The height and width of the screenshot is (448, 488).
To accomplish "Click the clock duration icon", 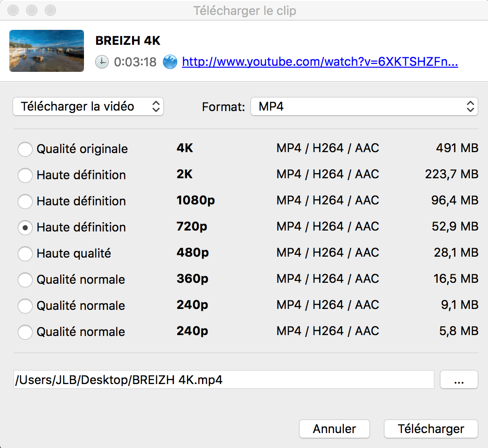I will pyautogui.click(x=102, y=62).
